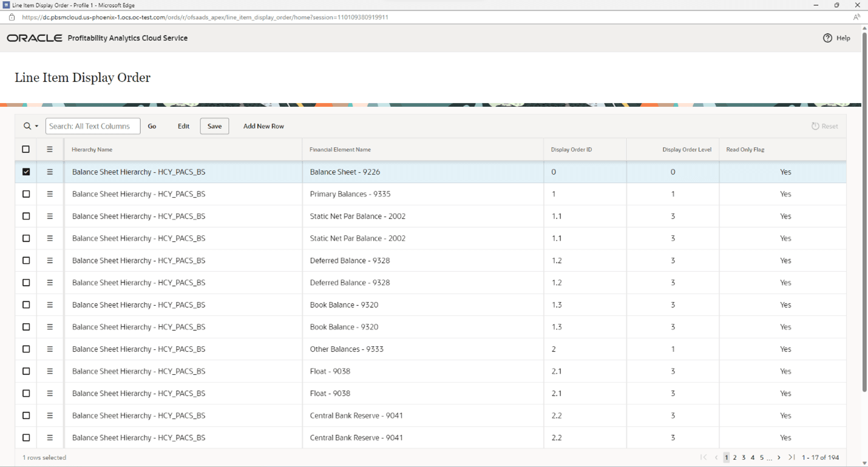Screen dimensions: 868x467
Task: Click Read Only Flag of Balance Sheet - 9226
Action: 782,172
